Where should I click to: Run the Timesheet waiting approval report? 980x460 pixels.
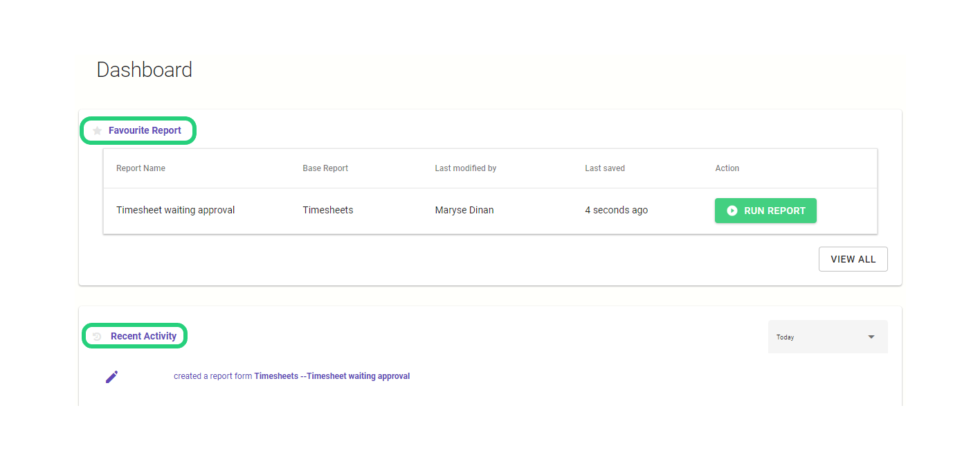pos(765,211)
